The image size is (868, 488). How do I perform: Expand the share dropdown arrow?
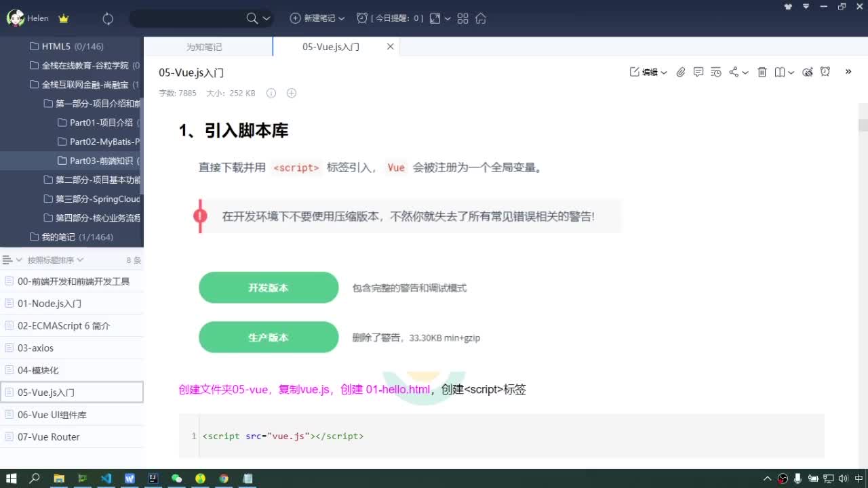tap(745, 73)
